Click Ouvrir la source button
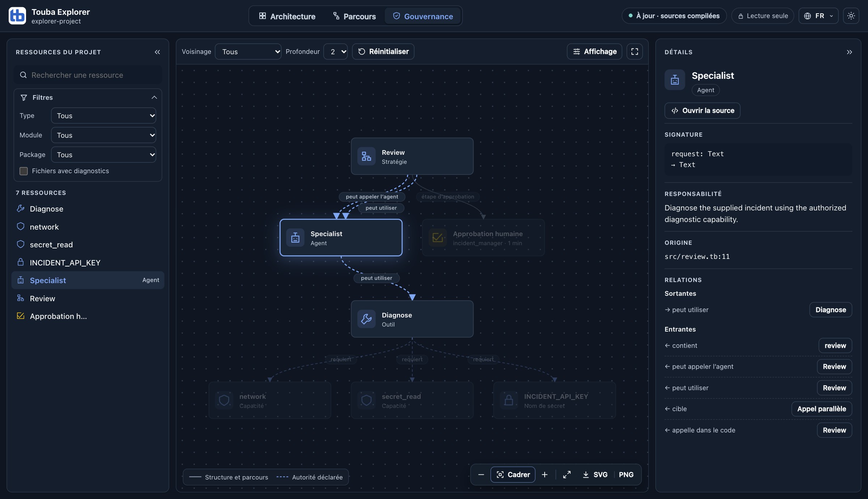The height and width of the screenshot is (499, 868). tap(702, 111)
